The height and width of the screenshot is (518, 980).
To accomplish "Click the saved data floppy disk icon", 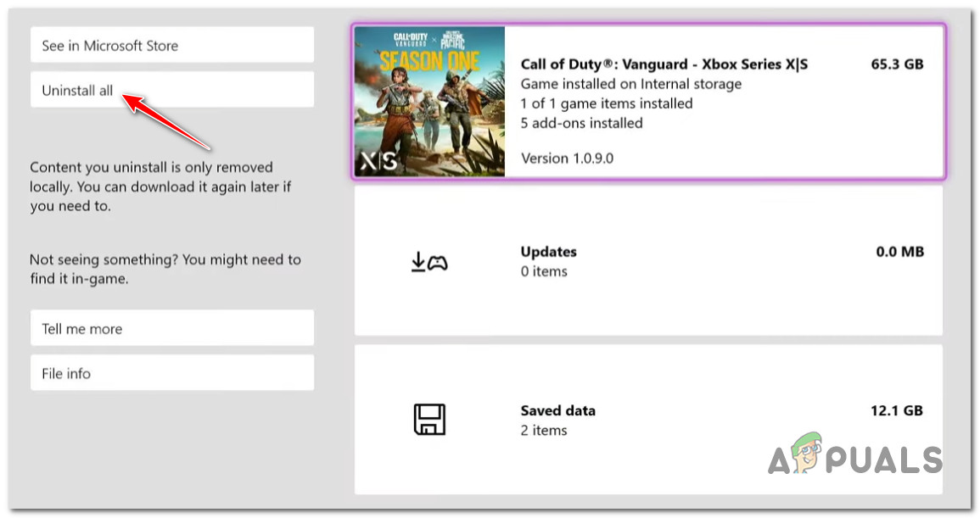I will pos(429,420).
